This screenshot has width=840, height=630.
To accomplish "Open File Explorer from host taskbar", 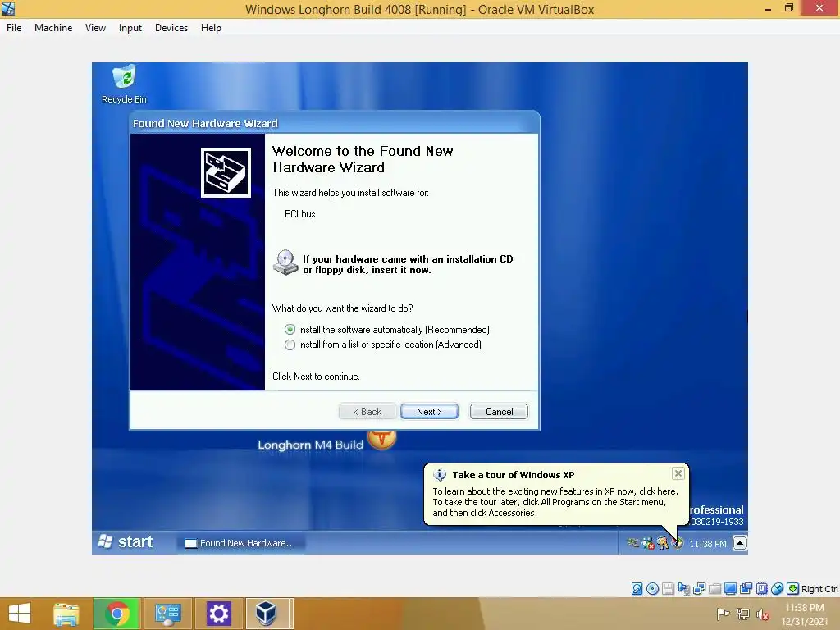I will click(x=66, y=614).
